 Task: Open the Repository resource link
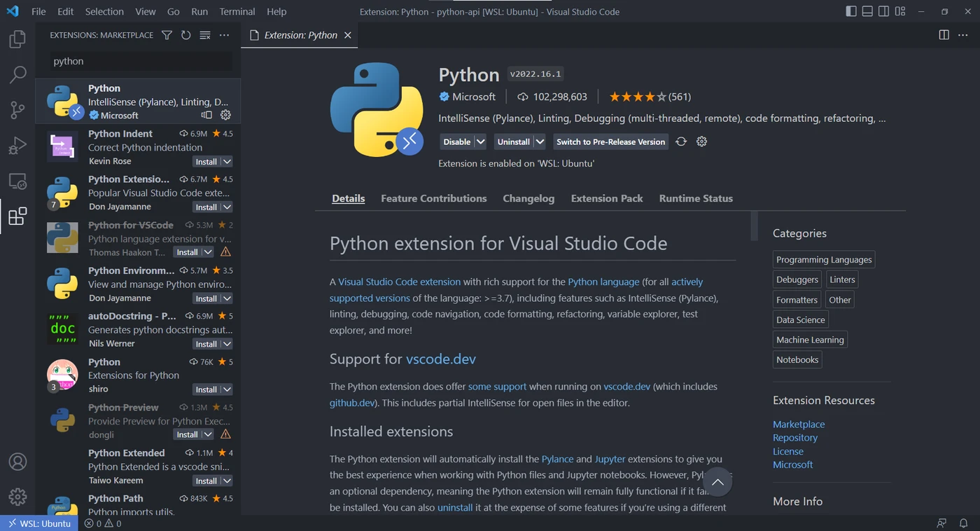click(795, 437)
